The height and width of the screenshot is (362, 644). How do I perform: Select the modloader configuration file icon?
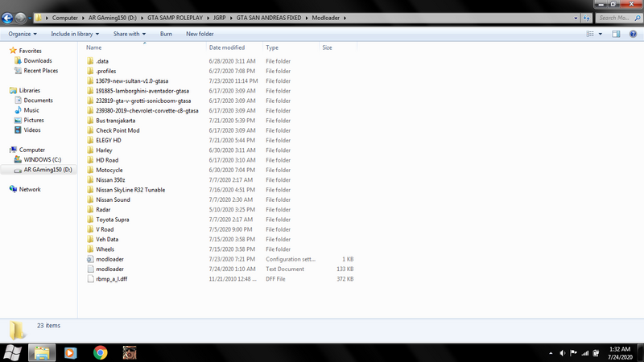[x=90, y=259]
